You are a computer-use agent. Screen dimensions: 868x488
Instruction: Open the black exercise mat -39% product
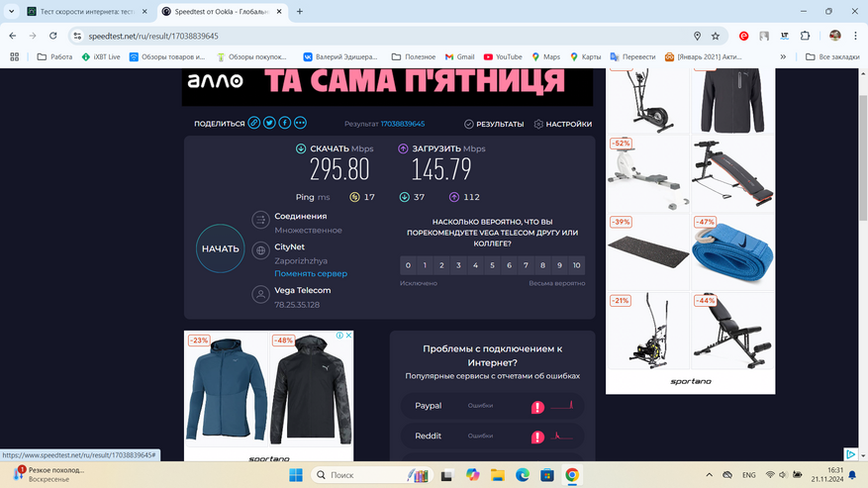pos(647,252)
